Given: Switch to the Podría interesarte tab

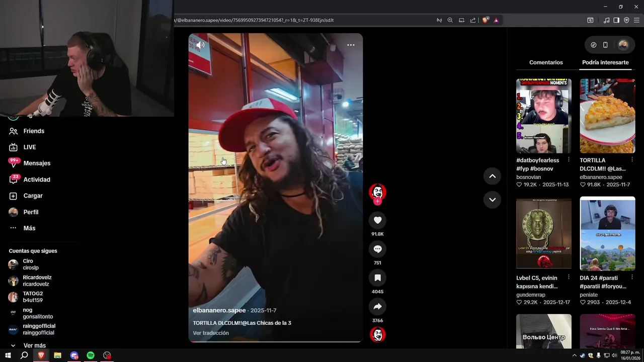Looking at the screenshot, I should coord(605,62).
